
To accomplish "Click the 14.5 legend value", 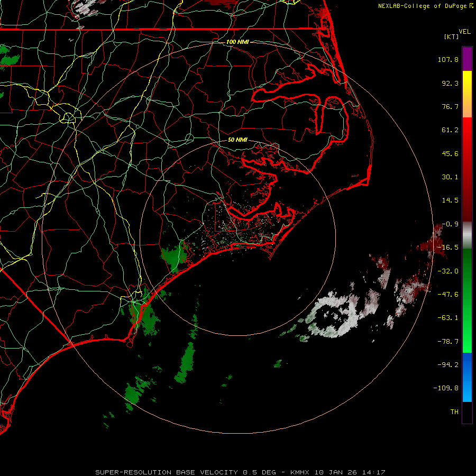I will coord(450,200).
